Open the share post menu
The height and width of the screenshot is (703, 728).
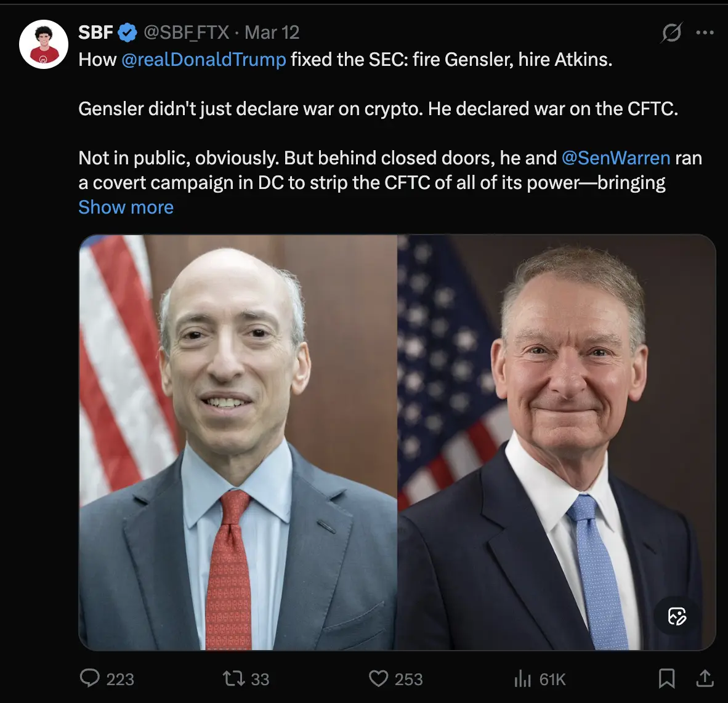pyautogui.click(x=705, y=678)
